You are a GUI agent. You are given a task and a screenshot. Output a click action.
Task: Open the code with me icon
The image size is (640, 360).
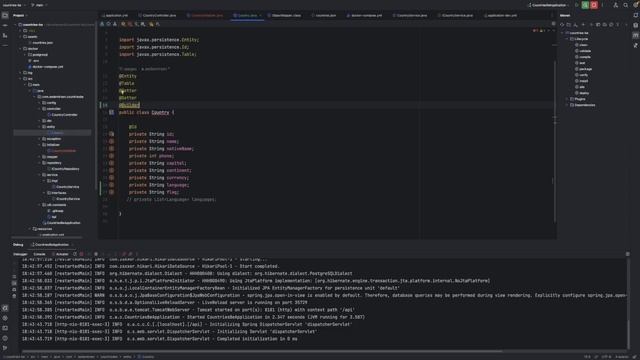(x=616, y=5)
